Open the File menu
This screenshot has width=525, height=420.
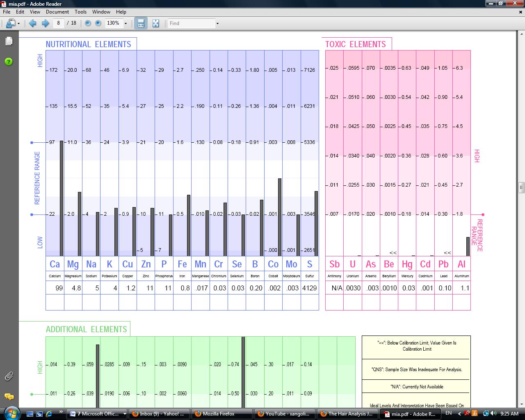coord(7,12)
